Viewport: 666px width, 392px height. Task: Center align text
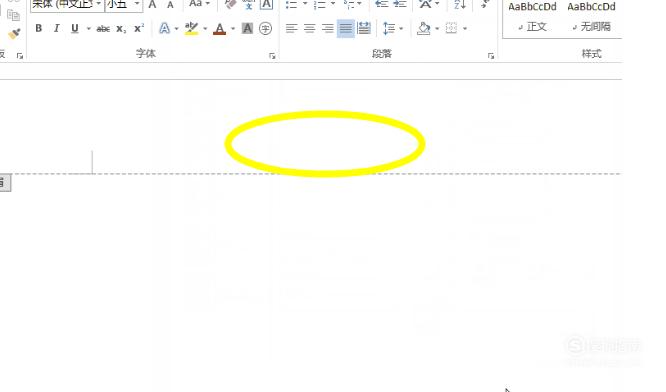tap(310, 28)
